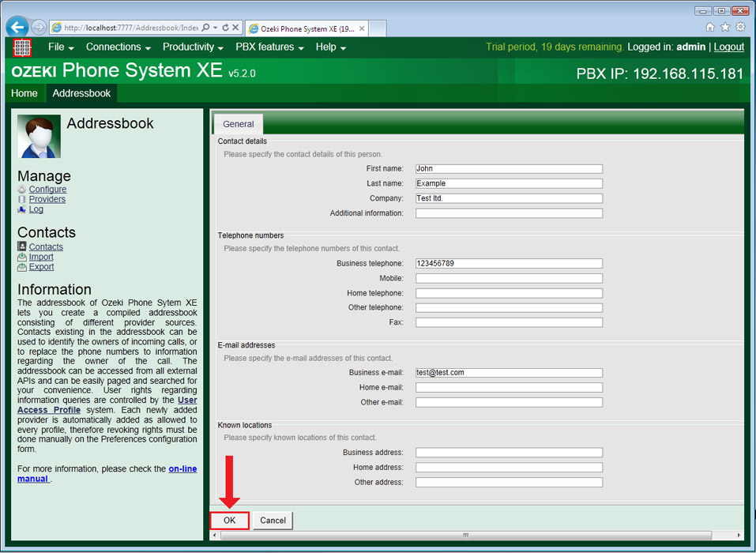Viewport: 756px width, 553px height.
Task: Open the Configure link
Action: click(47, 190)
